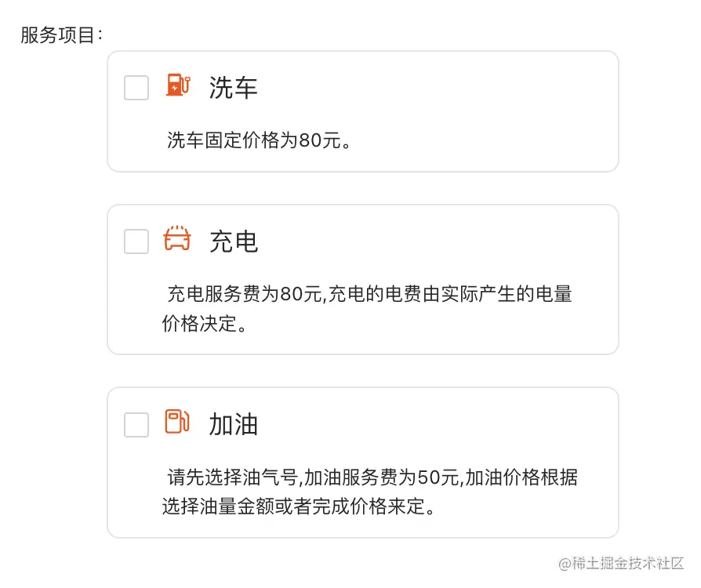Click the phrase 请先选择油气号
Screen dimensions: 701x588
(233, 477)
